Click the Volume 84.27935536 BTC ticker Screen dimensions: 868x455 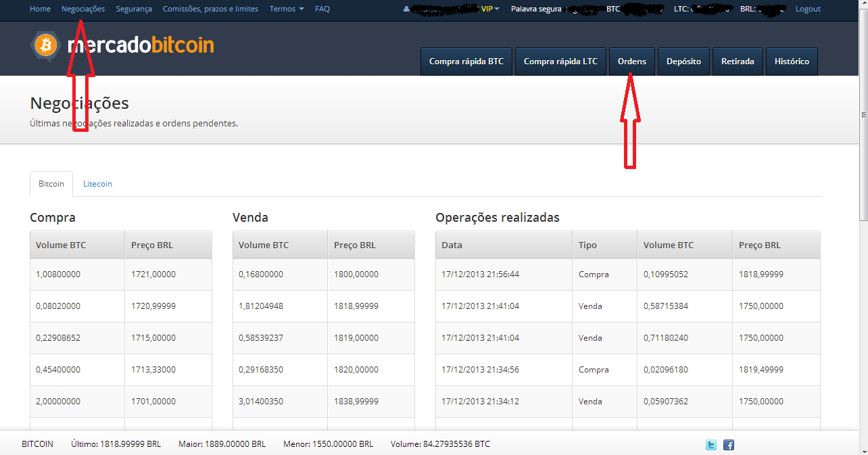(440, 444)
